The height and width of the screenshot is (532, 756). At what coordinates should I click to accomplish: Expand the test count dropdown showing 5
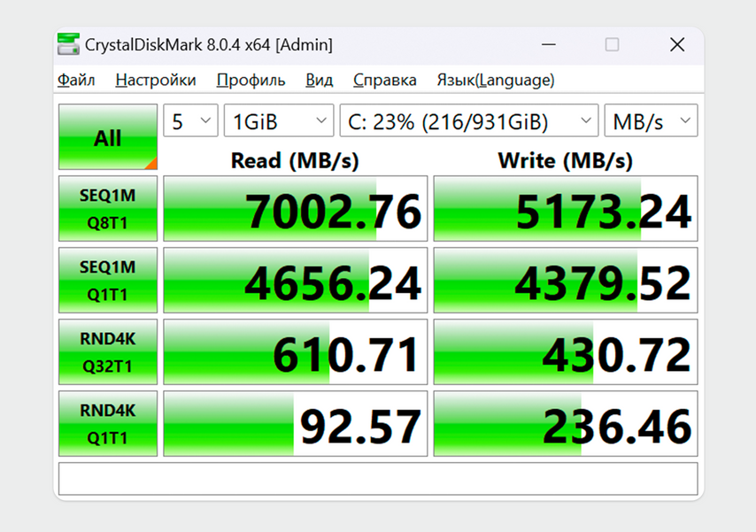[191, 120]
